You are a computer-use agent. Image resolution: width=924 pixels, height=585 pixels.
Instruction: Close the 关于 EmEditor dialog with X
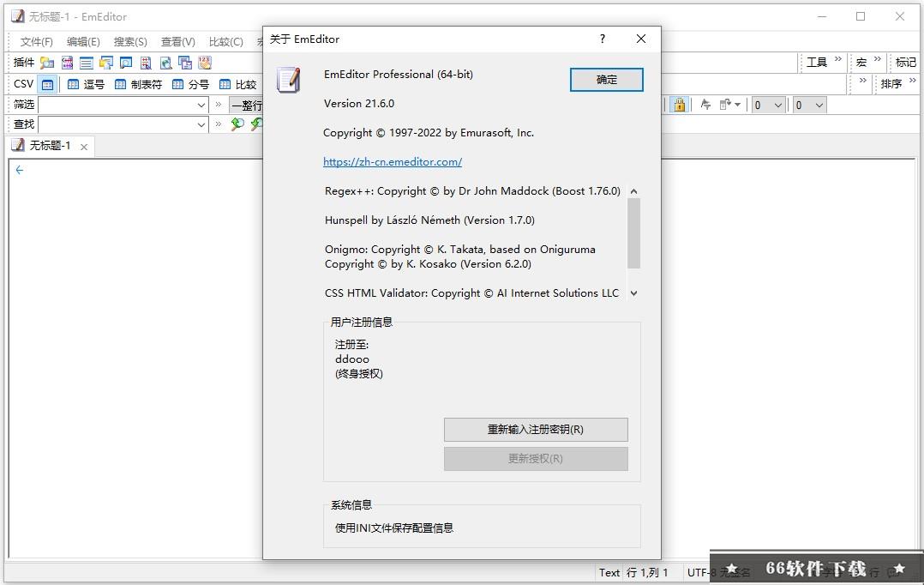pyautogui.click(x=641, y=39)
